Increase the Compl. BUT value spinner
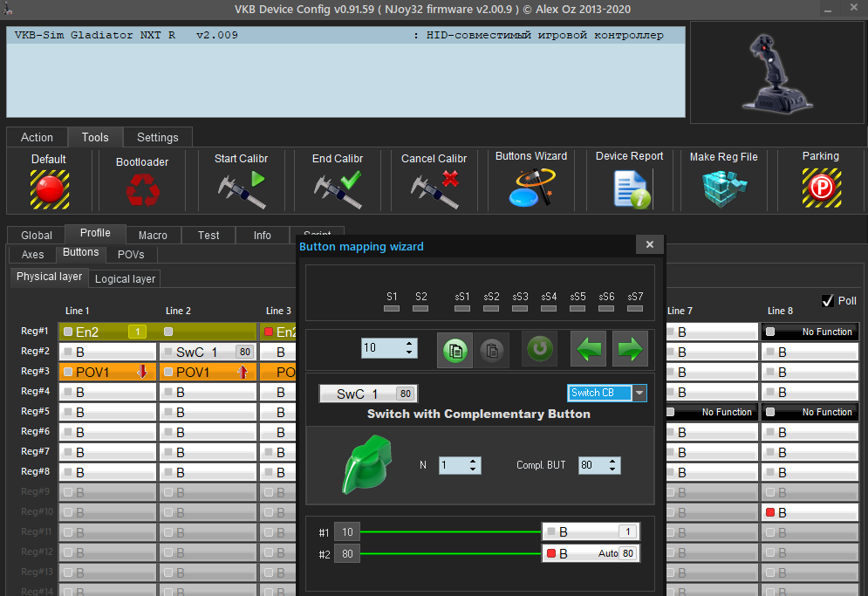This screenshot has width=868, height=596. (x=612, y=461)
